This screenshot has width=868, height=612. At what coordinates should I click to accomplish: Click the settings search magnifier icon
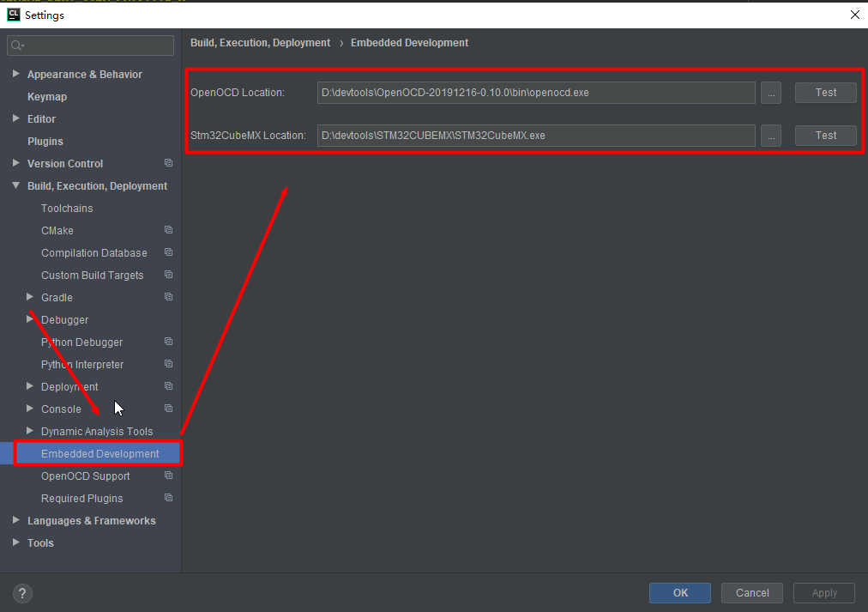(x=17, y=45)
